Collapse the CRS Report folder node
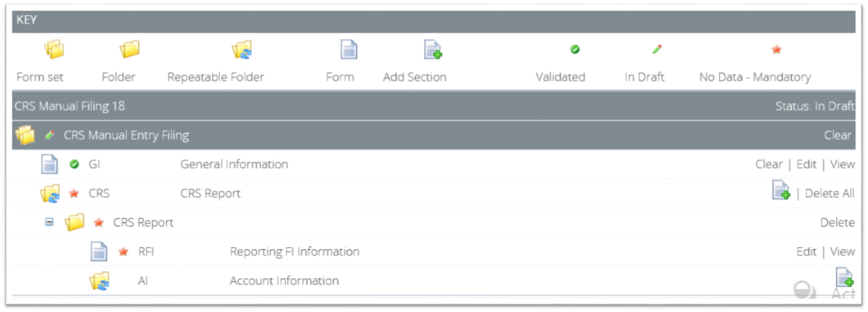Screen dimensions: 868x312 [49, 222]
